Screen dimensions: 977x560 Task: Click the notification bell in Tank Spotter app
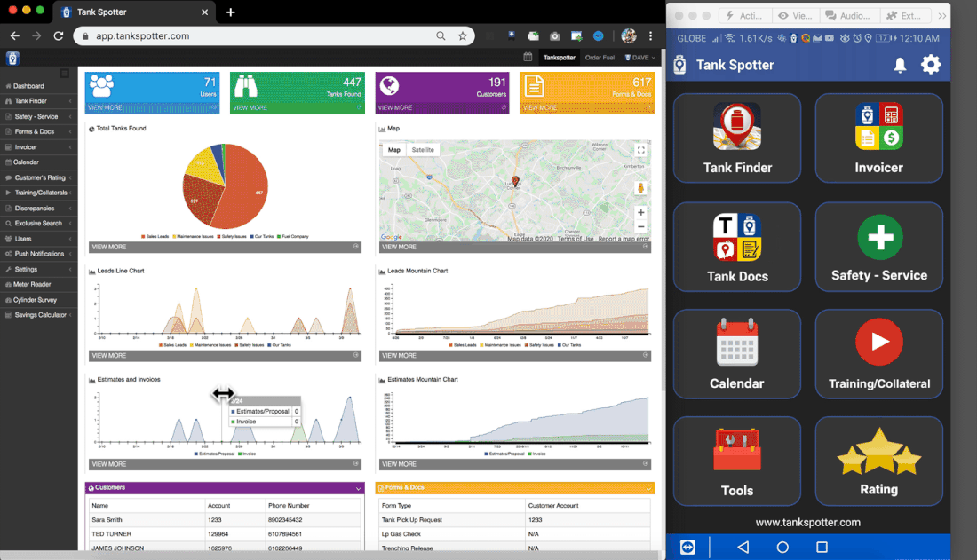pos(900,64)
